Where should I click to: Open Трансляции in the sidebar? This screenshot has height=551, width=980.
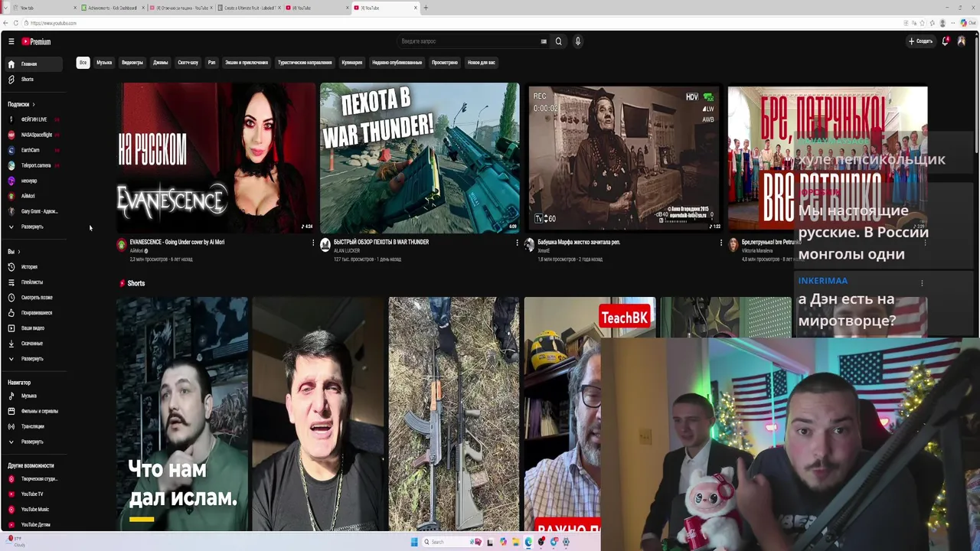point(32,427)
